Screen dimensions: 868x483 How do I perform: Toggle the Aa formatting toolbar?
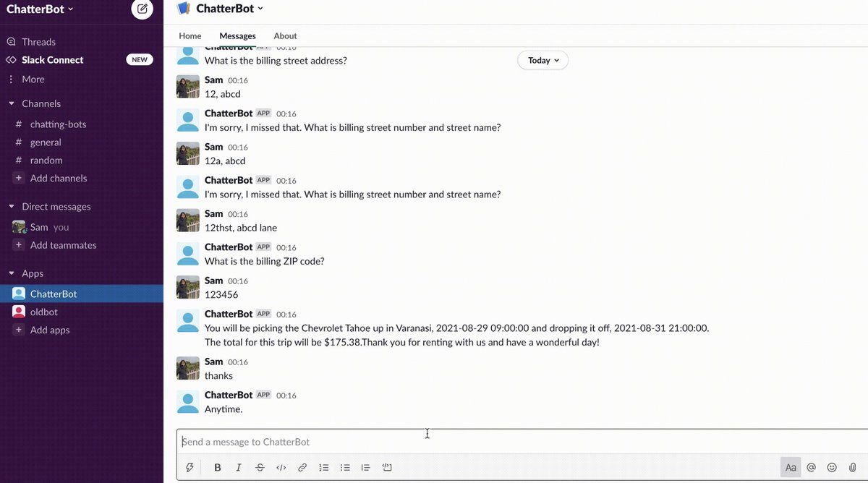(x=791, y=468)
